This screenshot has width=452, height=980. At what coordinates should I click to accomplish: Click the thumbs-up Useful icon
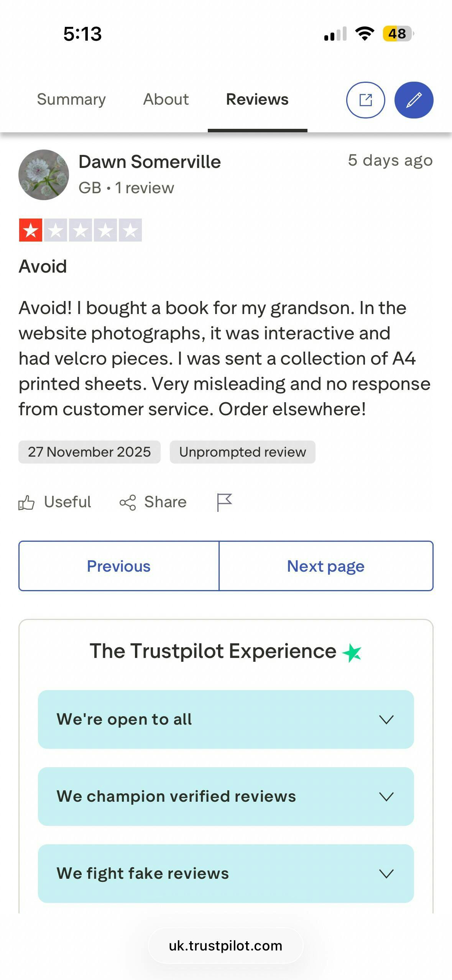pyautogui.click(x=26, y=502)
